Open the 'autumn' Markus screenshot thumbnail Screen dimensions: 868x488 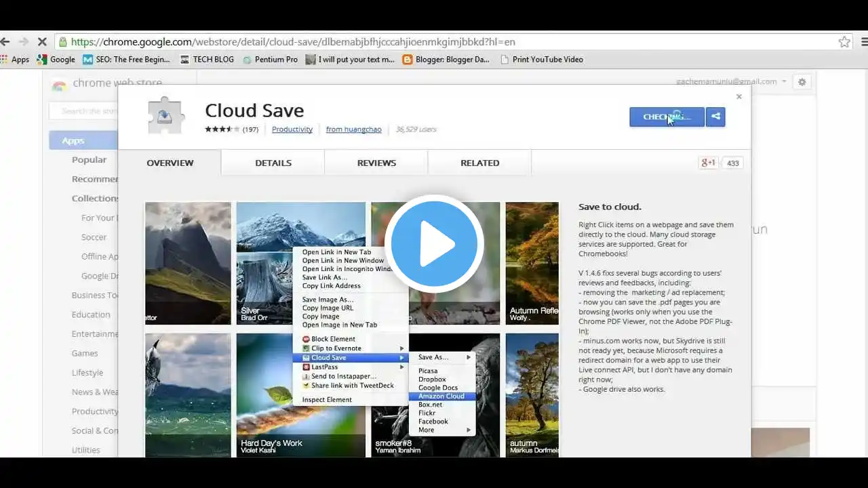(x=532, y=394)
